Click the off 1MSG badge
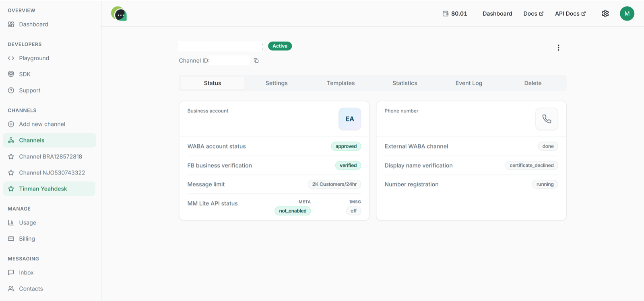The height and width of the screenshot is (301, 644). 353,211
